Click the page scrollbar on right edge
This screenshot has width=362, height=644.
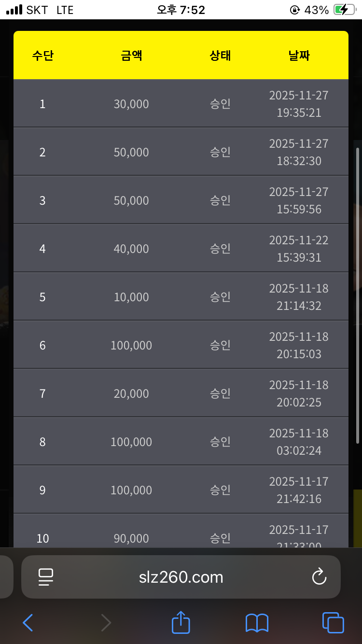point(358,294)
